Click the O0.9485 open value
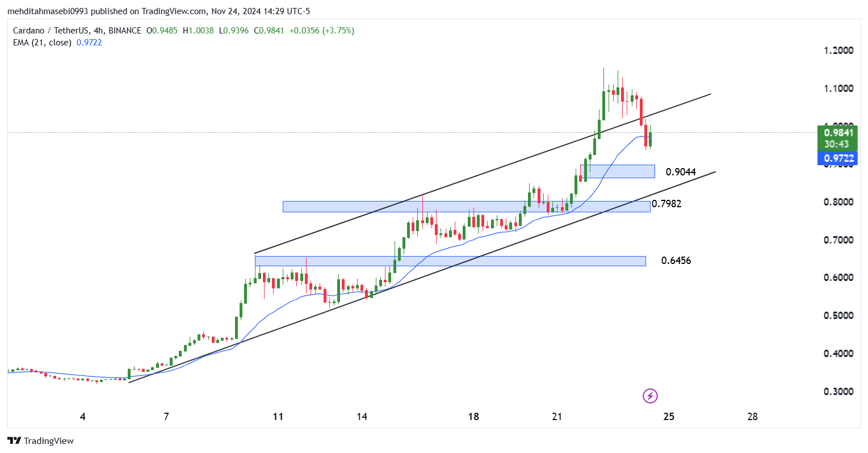The height and width of the screenshot is (453, 868). (162, 31)
